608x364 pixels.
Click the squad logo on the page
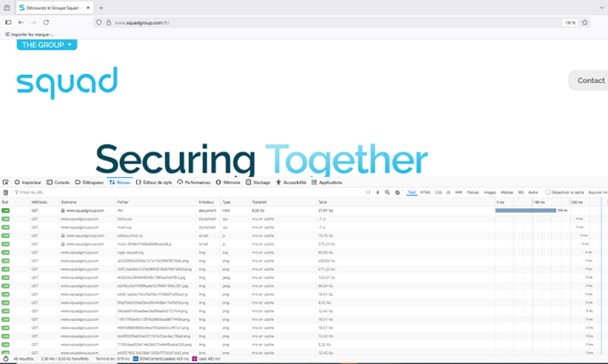[67, 83]
